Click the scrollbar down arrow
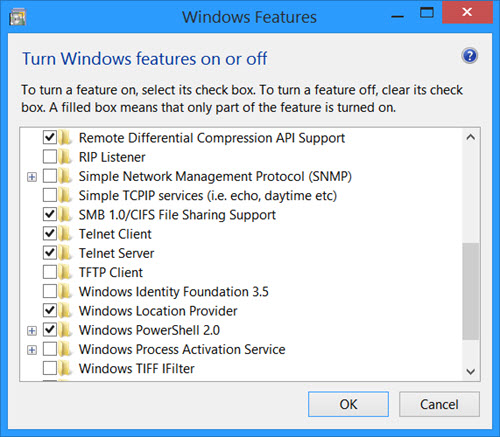Image resolution: width=500 pixels, height=437 pixels. pos(471,371)
